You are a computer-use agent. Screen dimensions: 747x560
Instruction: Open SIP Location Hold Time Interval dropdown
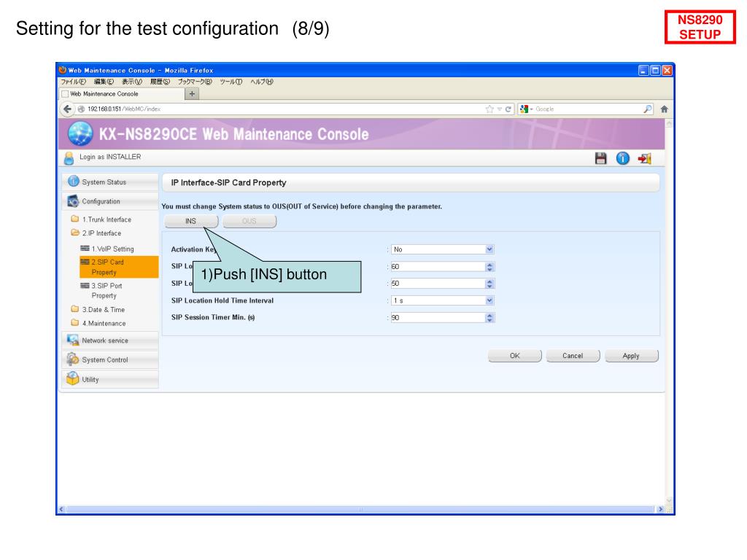click(443, 300)
